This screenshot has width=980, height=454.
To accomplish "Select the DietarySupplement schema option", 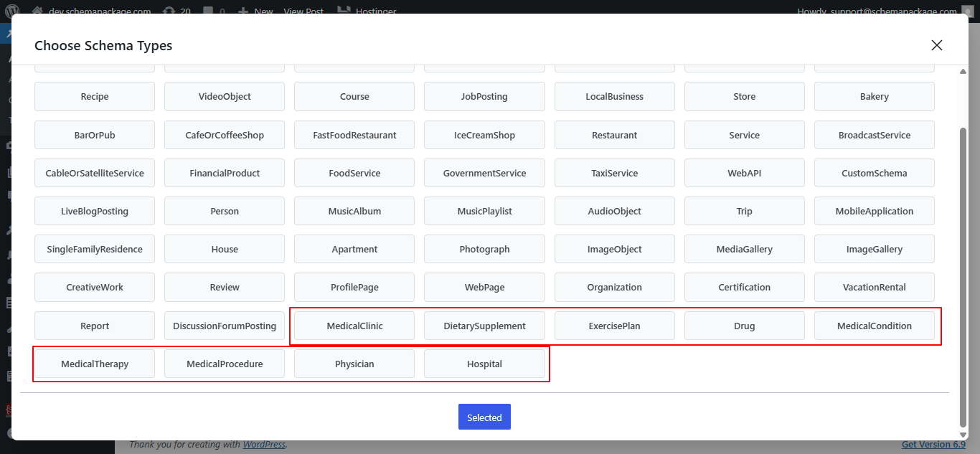I will tap(484, 326).
